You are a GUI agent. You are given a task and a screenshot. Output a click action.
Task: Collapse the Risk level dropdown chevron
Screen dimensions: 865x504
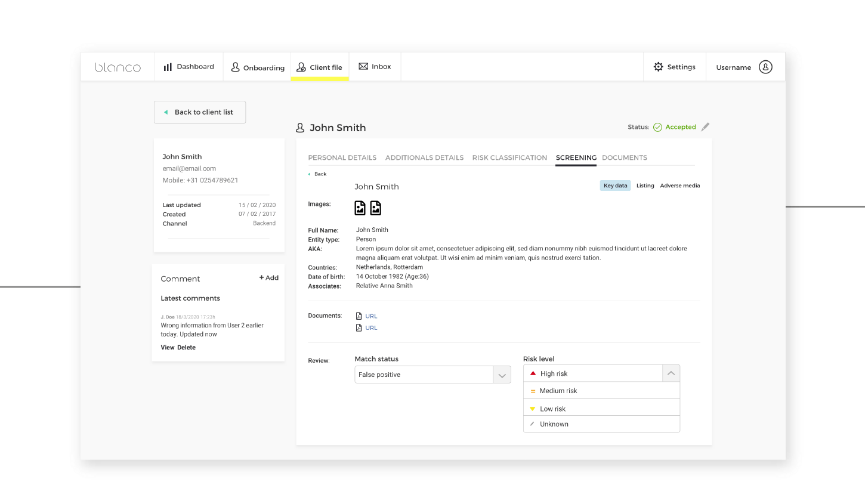[671, 373]
